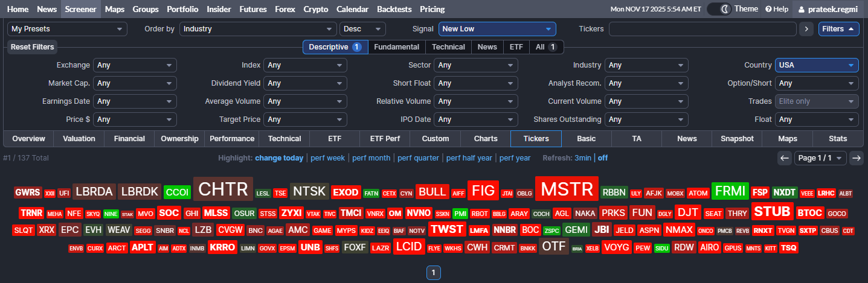Open Float filter dropdown
Image resolution: width=868 pixels, height=283 pixels.
pos(817,119)
